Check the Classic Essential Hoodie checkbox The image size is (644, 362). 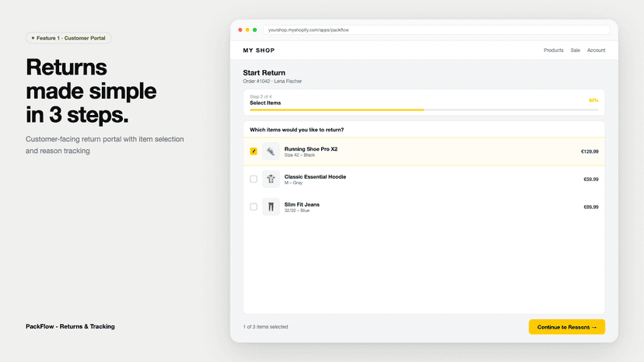(x=254, y=179)
